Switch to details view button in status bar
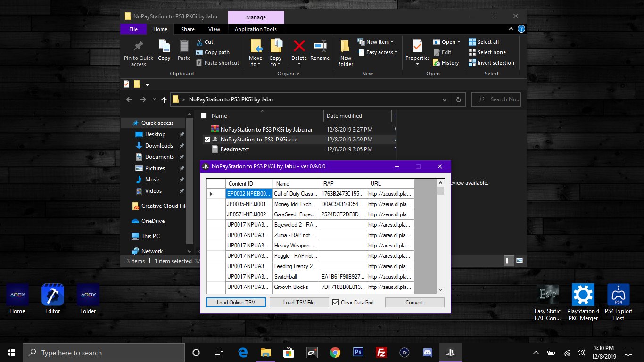Image resolution: width=644 pixels, height=362 pixels. (x=509, y=261)
